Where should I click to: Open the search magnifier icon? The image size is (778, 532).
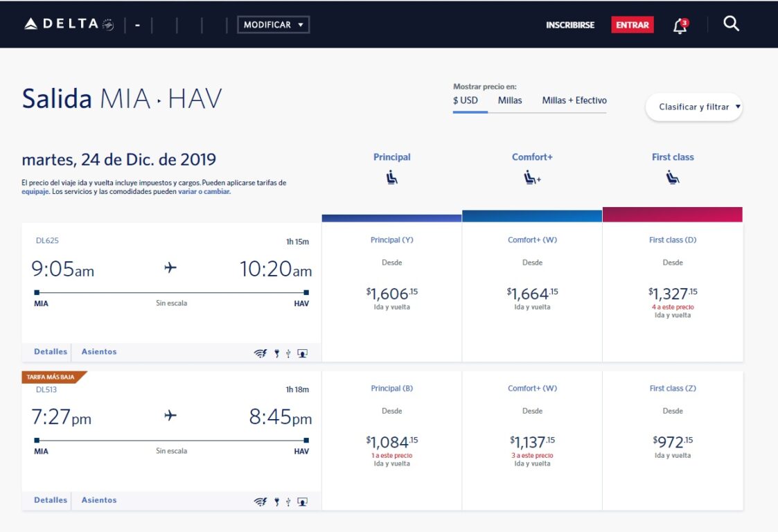(x=731, y=24)
